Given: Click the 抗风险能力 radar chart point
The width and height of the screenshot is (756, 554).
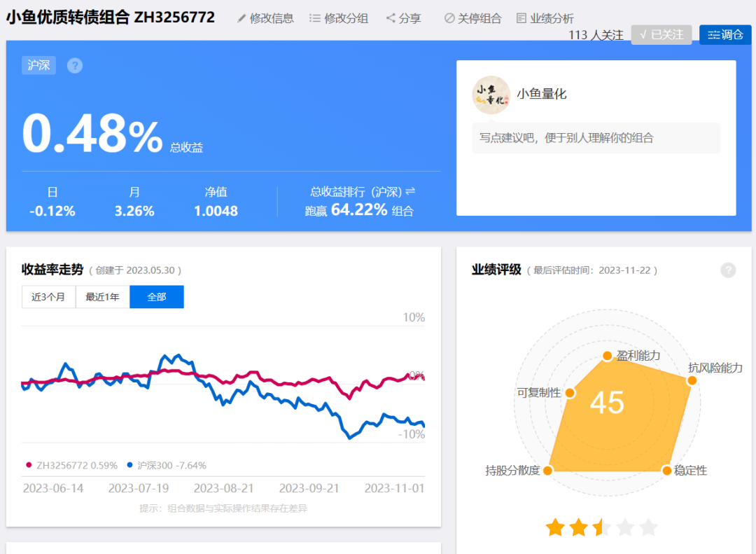Looking at the screenshot, I should (x=692, y=380).
